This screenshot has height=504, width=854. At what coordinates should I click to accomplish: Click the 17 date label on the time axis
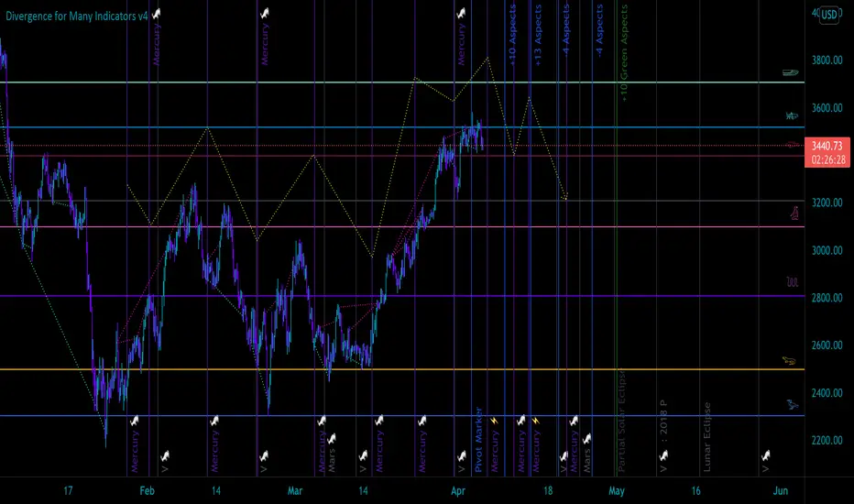(x=68, y=490)
